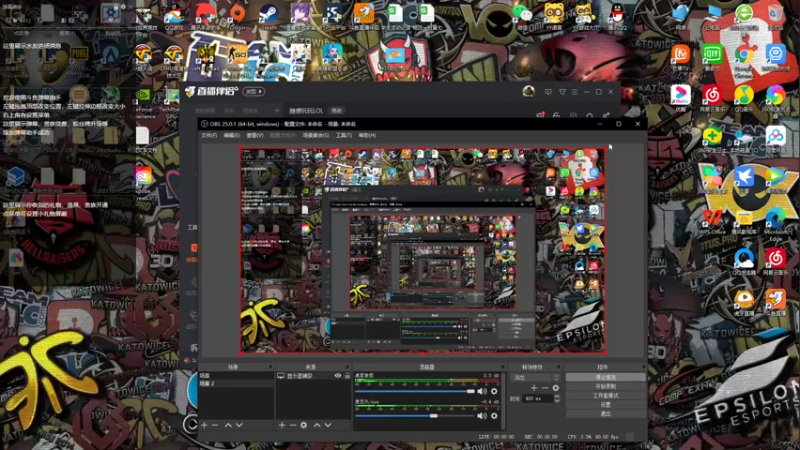This screenshot has width=800, height=450.
Task: Mute the microphone/Aux channel
Action: 482,416
